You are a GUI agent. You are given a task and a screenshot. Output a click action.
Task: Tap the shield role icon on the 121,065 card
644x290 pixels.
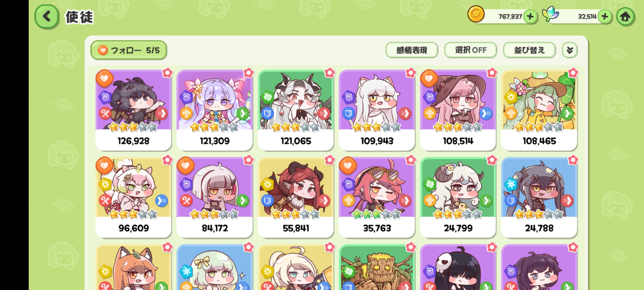(267, 114)
